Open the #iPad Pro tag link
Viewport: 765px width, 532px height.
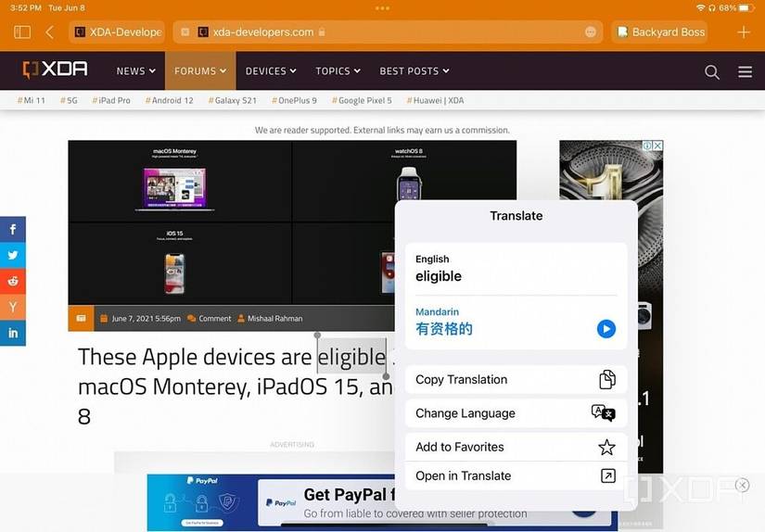point(111,100)
